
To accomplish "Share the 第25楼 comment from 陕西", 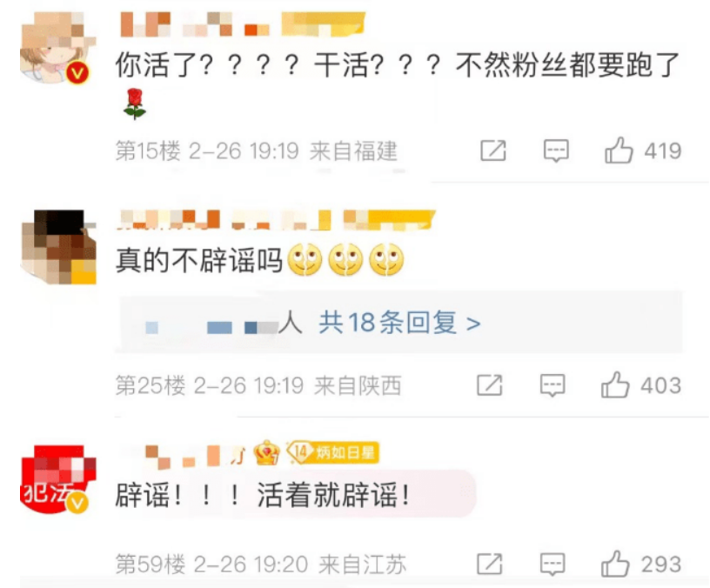I will pos(490,385).
